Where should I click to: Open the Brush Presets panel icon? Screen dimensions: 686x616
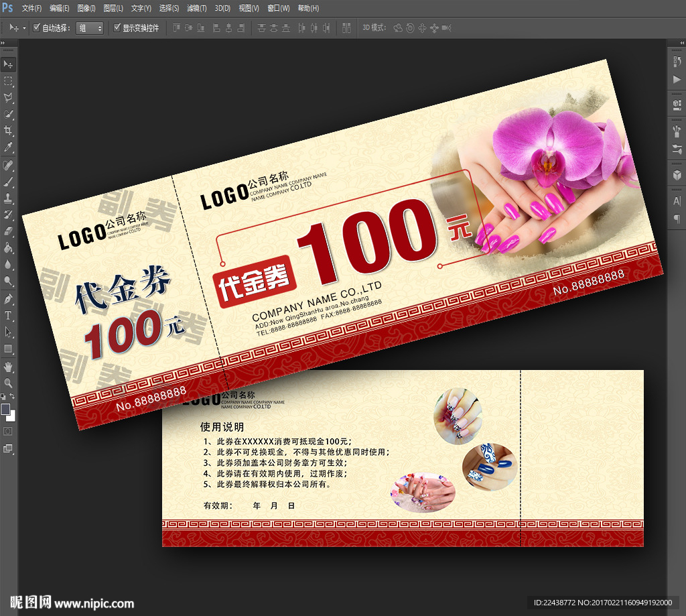tap(677, 131)
